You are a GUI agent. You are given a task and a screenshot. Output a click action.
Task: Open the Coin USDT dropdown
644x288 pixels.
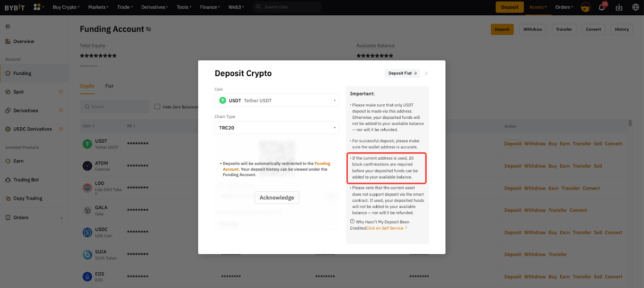click(x=277, y=101)
